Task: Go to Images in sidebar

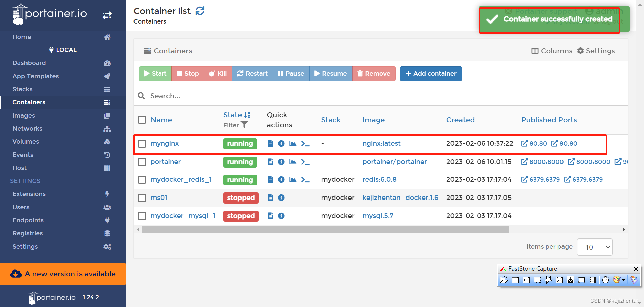Action: point(63,116)
